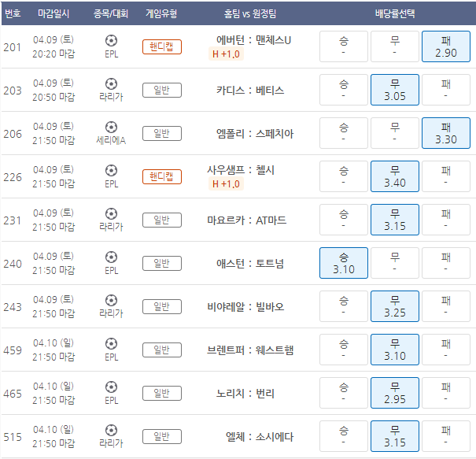Click 무 option for 엠폴리 vs 스페치아
The width and height of the screenshot is (476, 459).
click(395, 133)
